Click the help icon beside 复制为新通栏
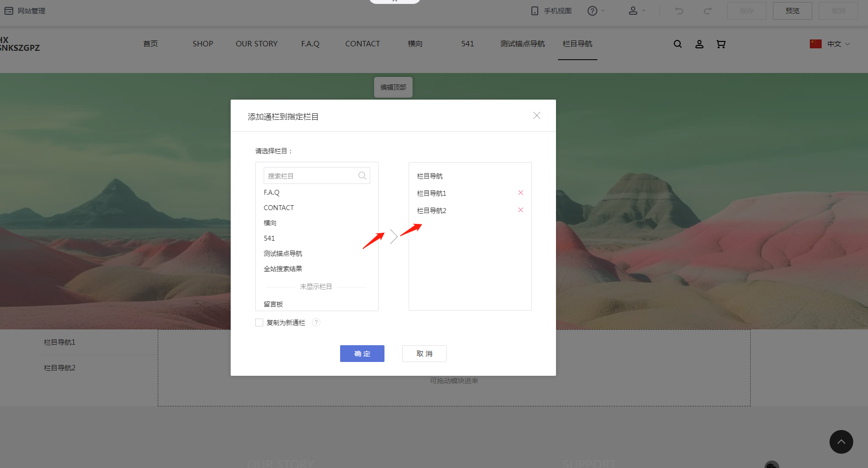The width and height of the screenshot is (868, 468). 316,323
